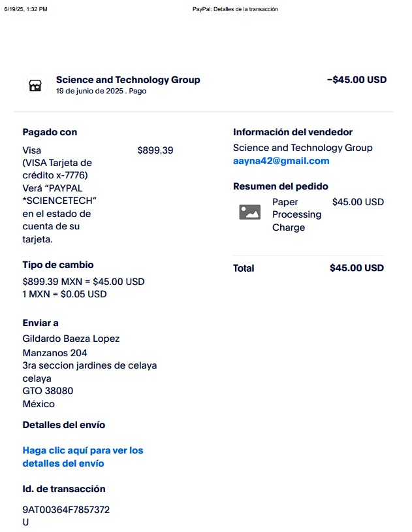Screen dimensions: 412x532
Task: Click the Paper Processing Charge item
Action: pyautogui.click(x=296, y=214)
